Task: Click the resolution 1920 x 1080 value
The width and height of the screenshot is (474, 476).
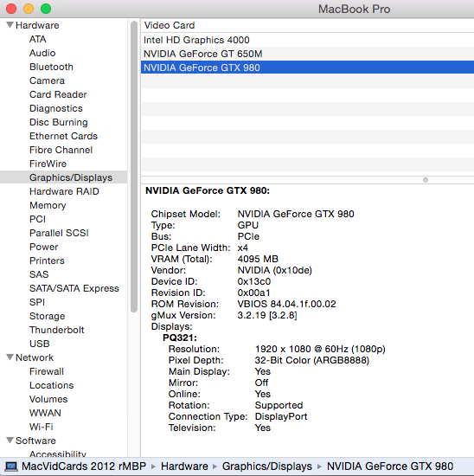Action: coord(320,349)
